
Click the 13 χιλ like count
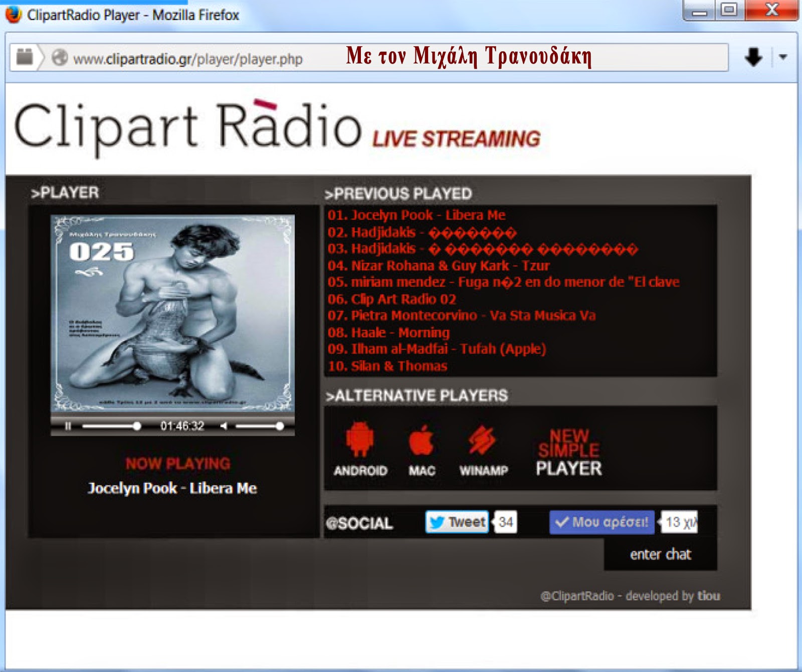coord(679,522)
